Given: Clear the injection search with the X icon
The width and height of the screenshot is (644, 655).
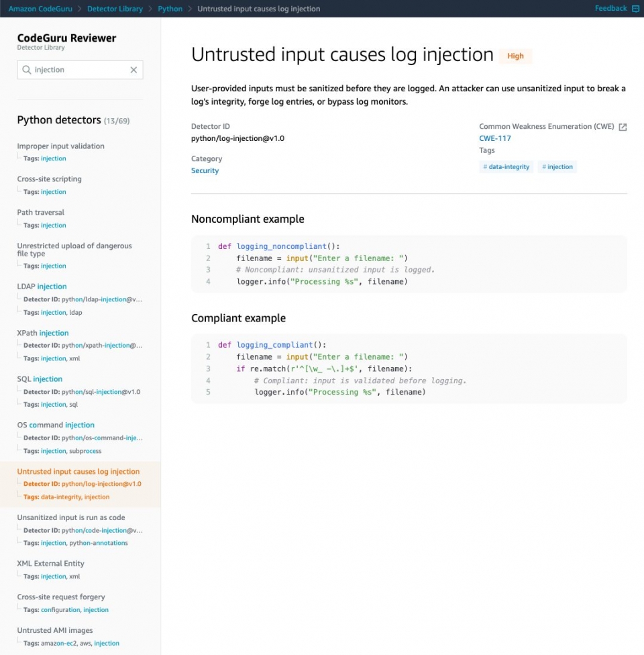Looking at the screenshot, I should [x=133, y=69].
